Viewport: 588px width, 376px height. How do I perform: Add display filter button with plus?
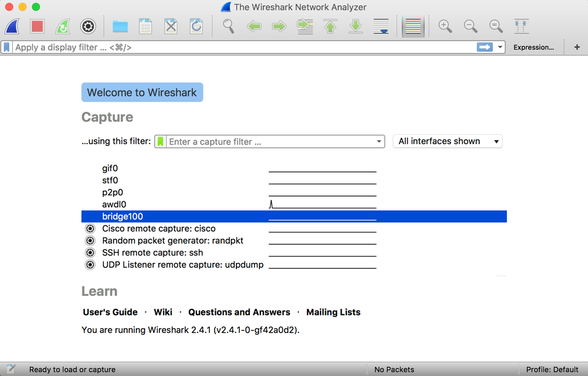click(x=577, y=47)
